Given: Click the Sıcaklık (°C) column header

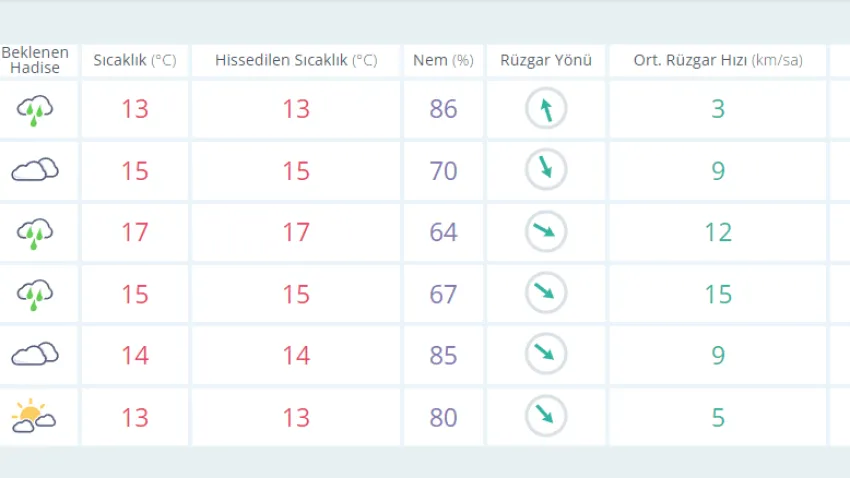Looking at the screenshot, I should tap(134, 60).
